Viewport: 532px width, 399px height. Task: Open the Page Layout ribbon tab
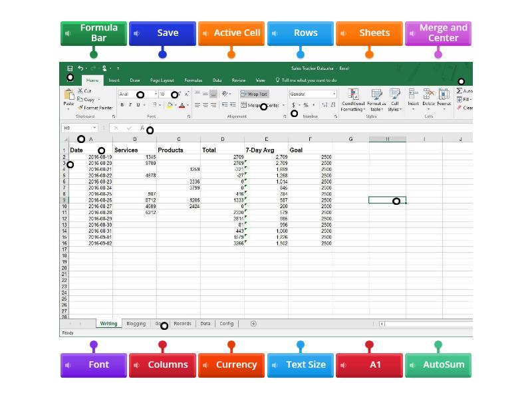[162, 80]
